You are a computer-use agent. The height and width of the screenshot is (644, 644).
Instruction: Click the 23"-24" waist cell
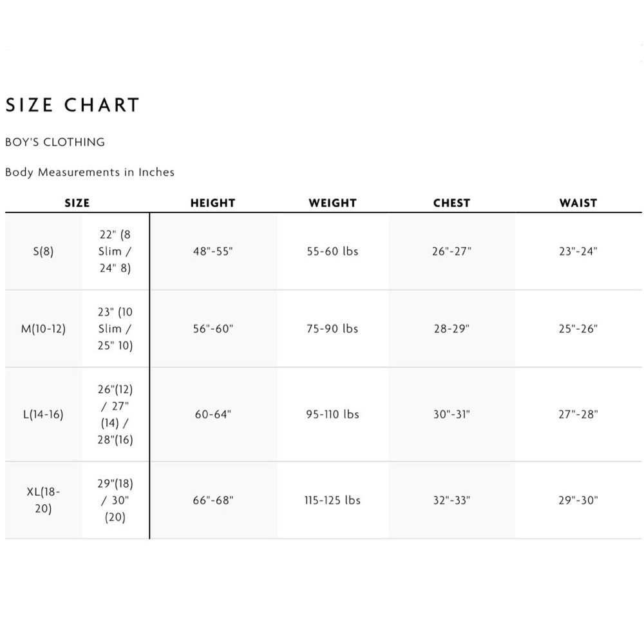[x=578, y=251]
